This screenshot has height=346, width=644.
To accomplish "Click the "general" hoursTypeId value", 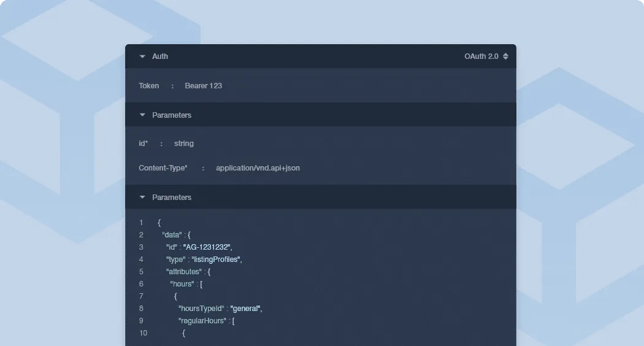I will point(245,309).
